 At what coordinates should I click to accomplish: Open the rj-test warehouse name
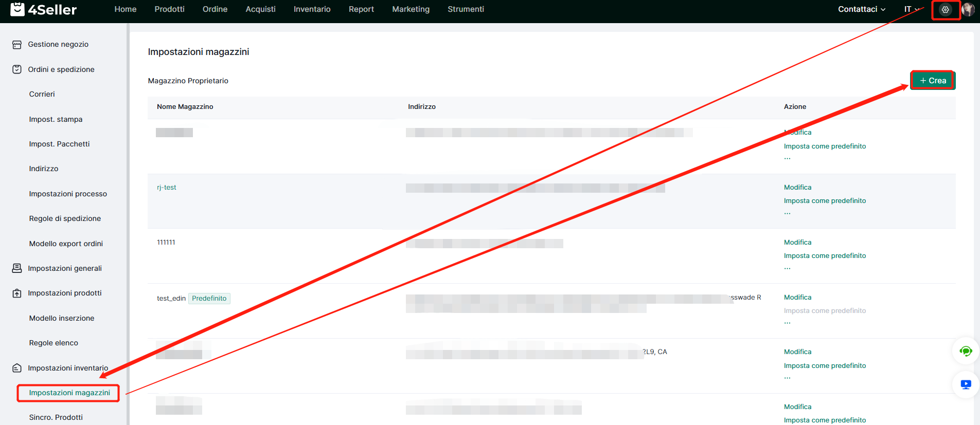point(166,188)
